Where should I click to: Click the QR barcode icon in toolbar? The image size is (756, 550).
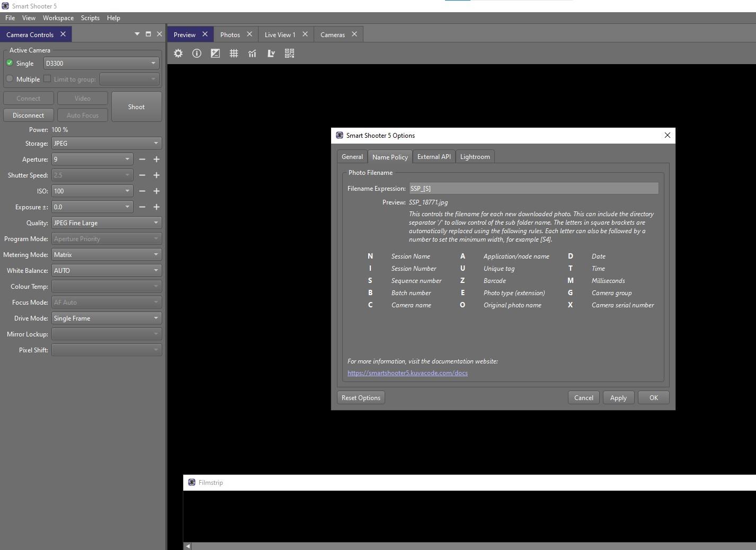[289, 54]
